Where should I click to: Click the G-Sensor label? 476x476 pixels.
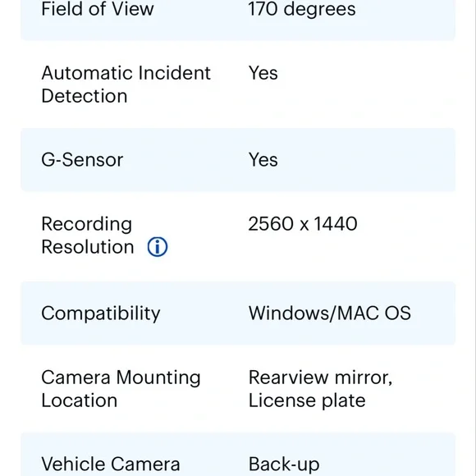[82, 160]
